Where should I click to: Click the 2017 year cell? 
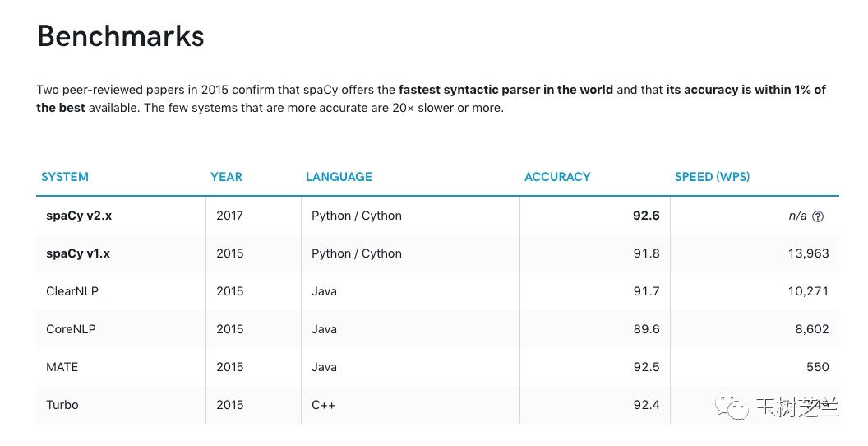click(x=230, y=216)
